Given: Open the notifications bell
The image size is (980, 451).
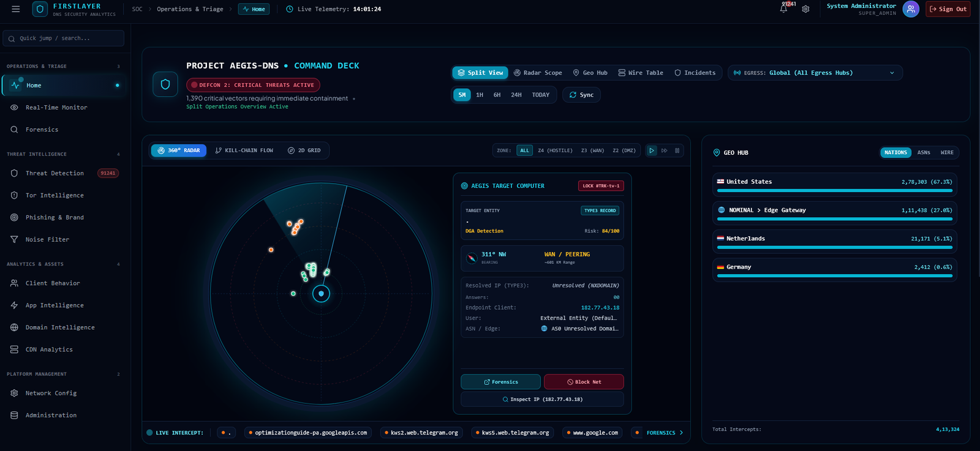Looking at the screenshot, I should (x=783, y=9).
